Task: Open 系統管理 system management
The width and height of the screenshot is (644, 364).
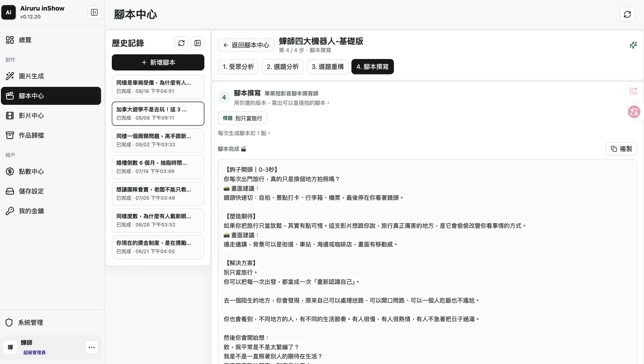Action: 51,323
